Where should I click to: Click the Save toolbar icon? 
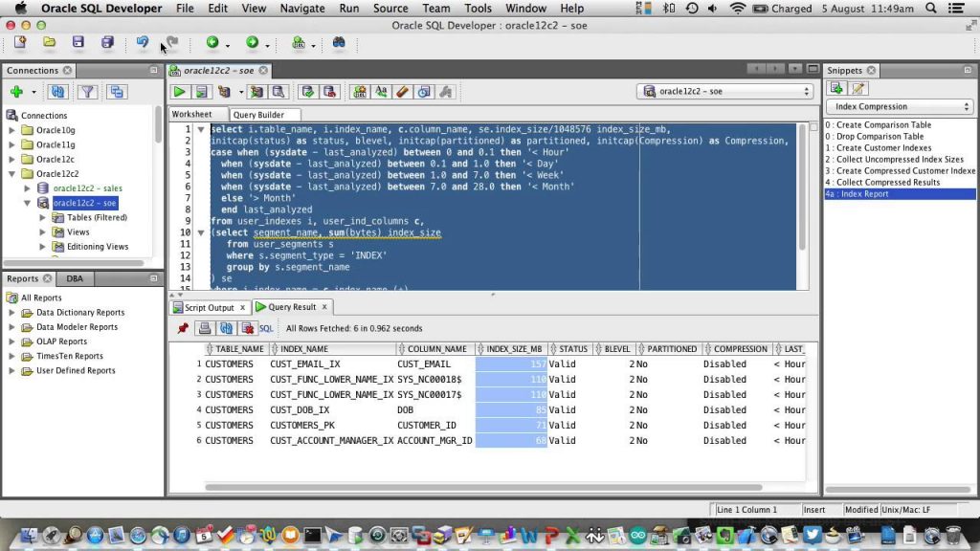tap(78, 42)
